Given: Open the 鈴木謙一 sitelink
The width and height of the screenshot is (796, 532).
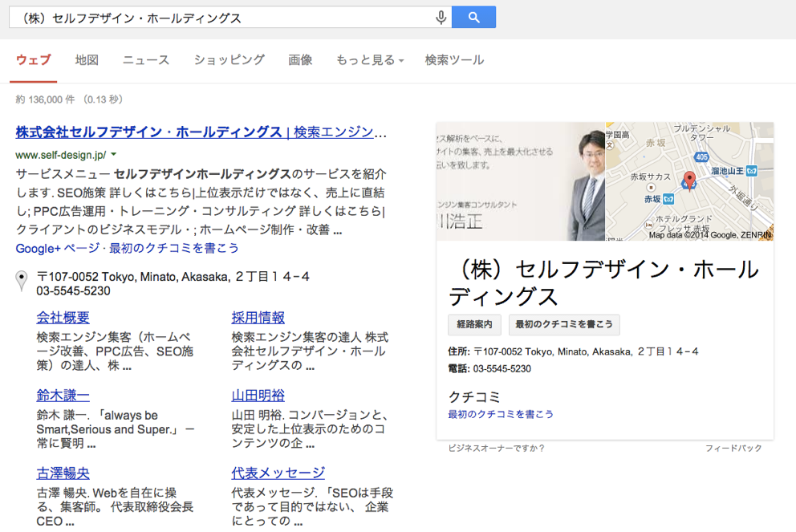Looking at the screenshot, I should pyautogui.click(x=63, y=396).
